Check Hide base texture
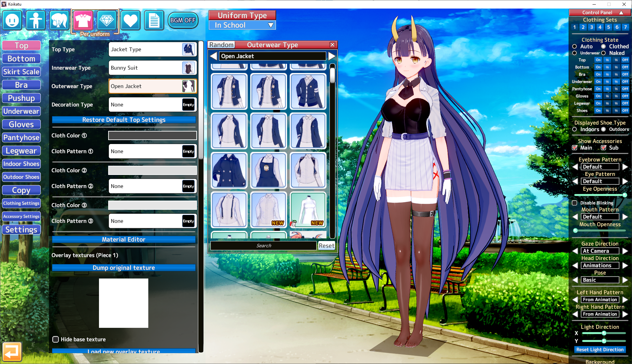The height and width of the screenshot is (364, 632). [x=56, y=339]
